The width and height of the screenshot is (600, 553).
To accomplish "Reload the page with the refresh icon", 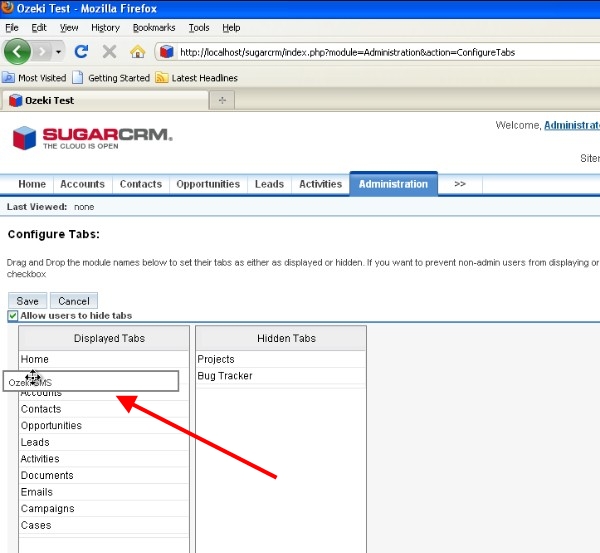I will point(81,51).
